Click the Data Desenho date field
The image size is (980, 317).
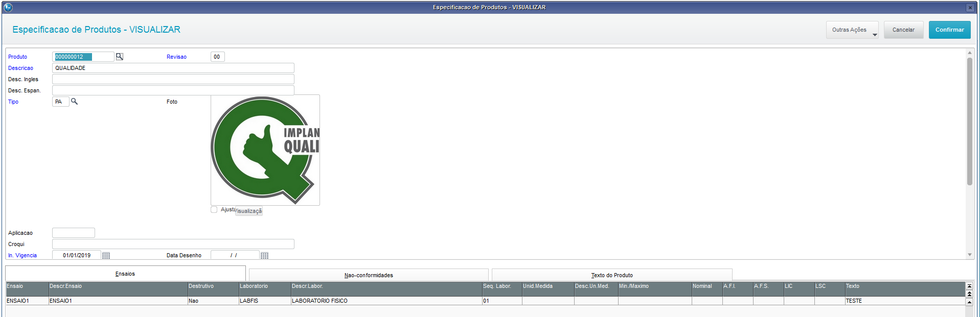235,255
